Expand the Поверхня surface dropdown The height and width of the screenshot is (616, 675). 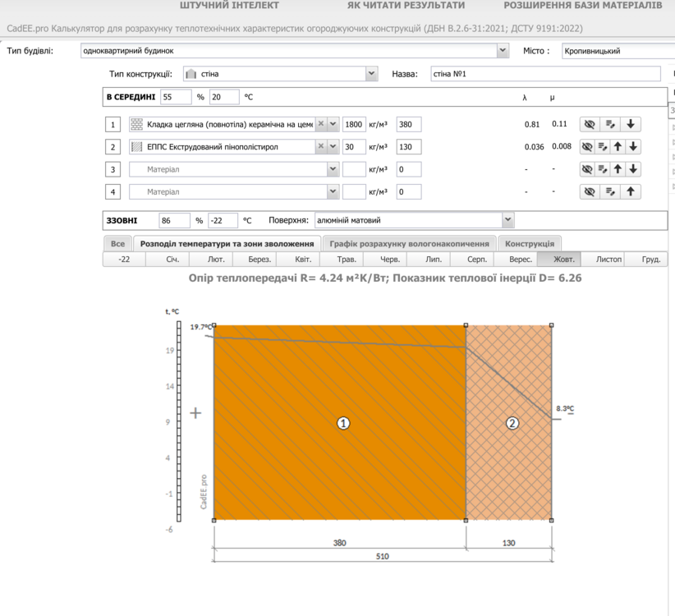tap(508, 219)
